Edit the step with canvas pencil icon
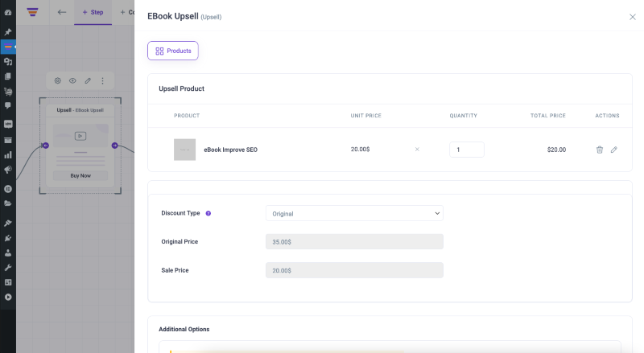 coord(88,81)
